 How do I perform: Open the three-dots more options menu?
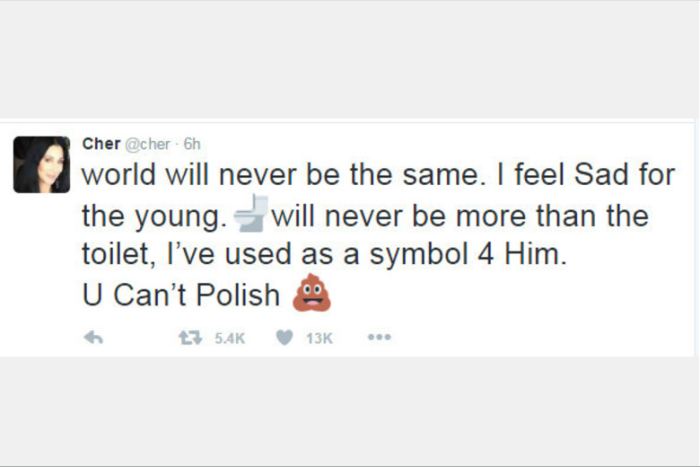click(378, 338)
